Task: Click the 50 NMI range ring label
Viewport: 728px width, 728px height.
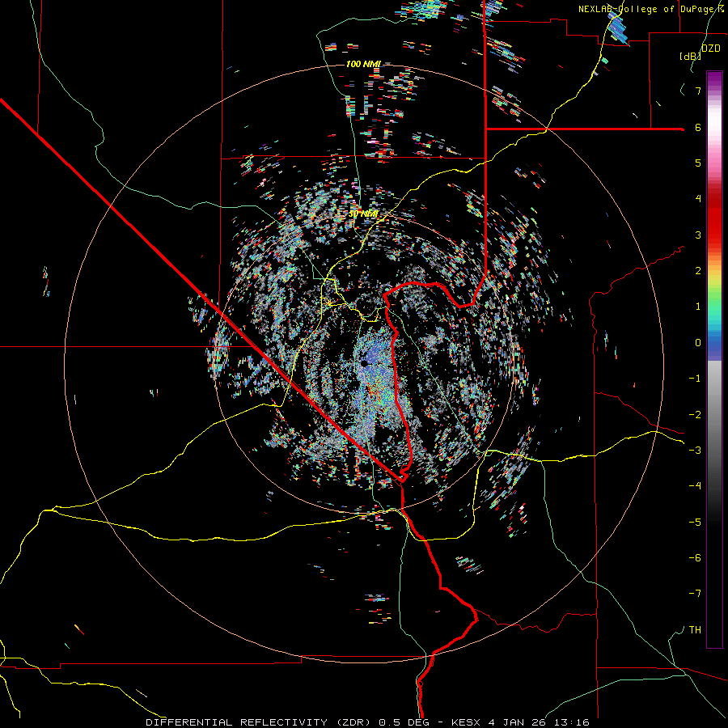Action: pyautogui.click(x=363, y=214)
